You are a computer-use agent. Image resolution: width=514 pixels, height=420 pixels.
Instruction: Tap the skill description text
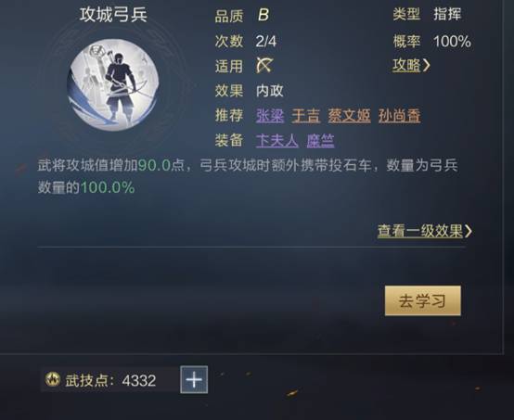[x=248, y=176]
